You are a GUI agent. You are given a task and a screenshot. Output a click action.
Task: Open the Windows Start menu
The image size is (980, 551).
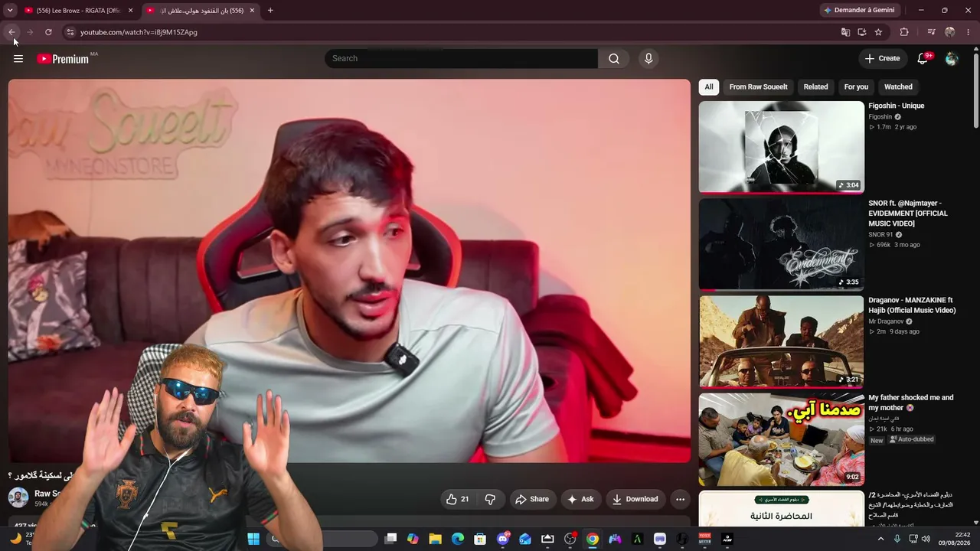pos(253,539)
